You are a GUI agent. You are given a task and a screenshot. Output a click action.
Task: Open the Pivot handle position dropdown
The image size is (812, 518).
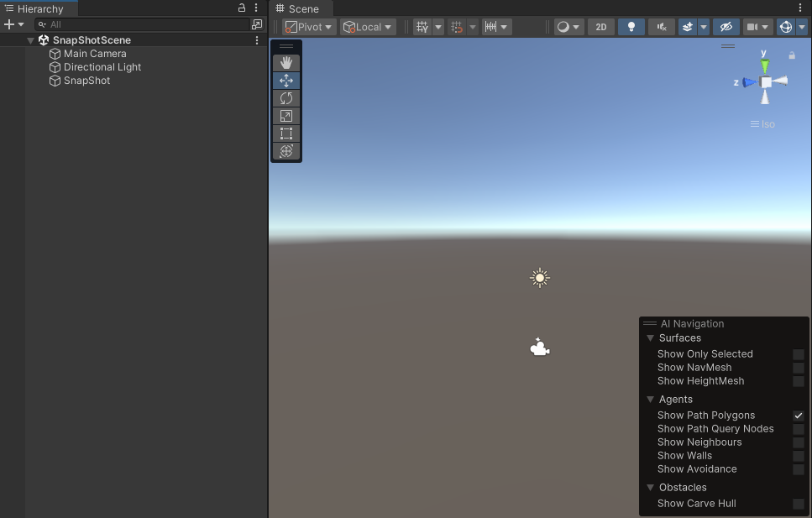tap(310, 27)
